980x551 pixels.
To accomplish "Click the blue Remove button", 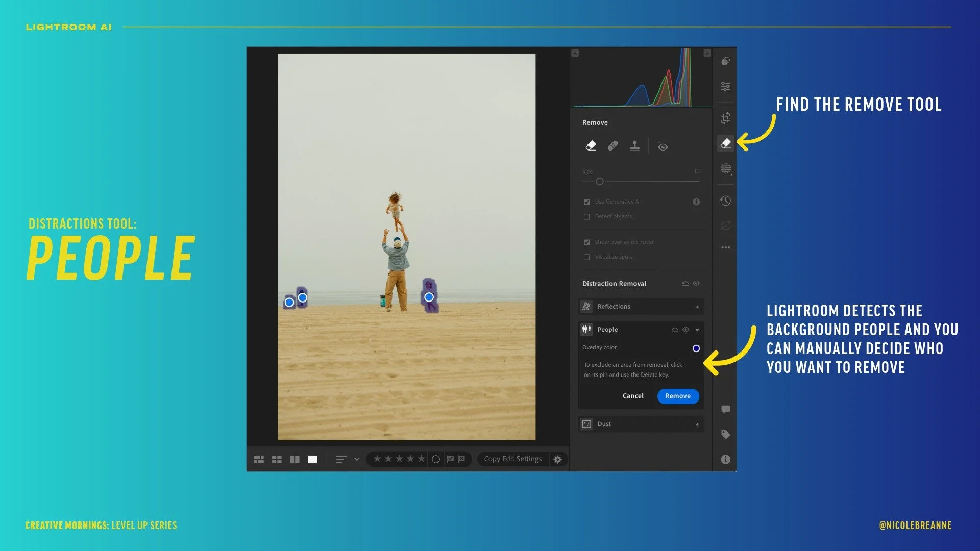I will tap(677, 396).
